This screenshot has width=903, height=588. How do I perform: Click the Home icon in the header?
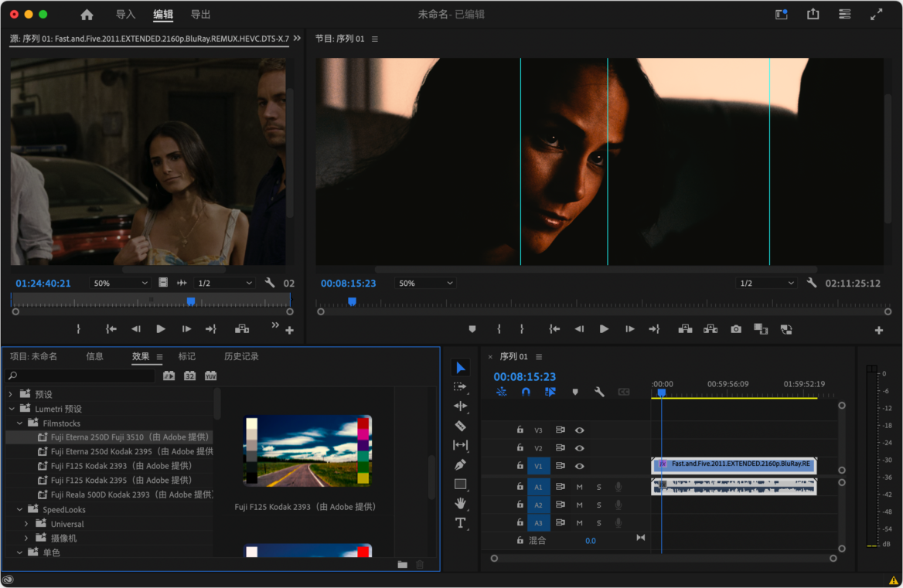coord(87,15)
